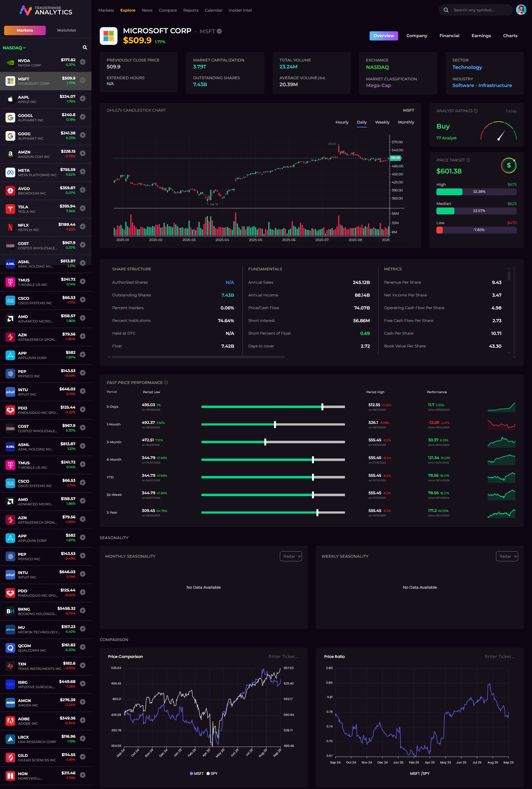Select the Hourly chart interval
532x789 pixels.
(342, 122)
